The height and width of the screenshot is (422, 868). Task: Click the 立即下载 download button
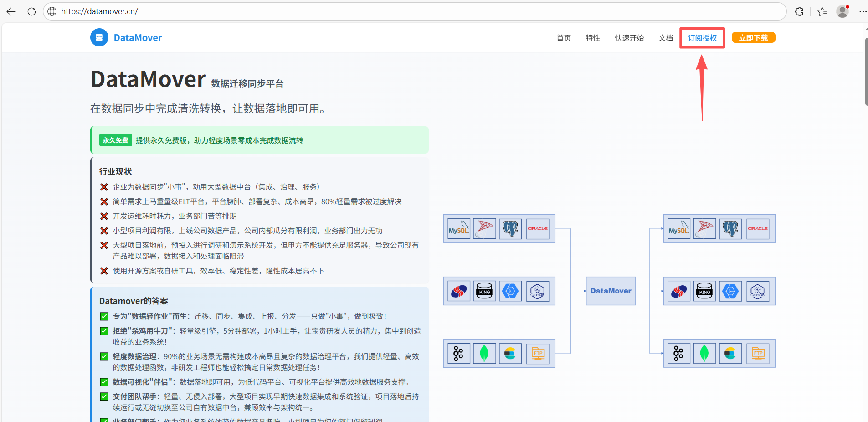tap(753, 37)
